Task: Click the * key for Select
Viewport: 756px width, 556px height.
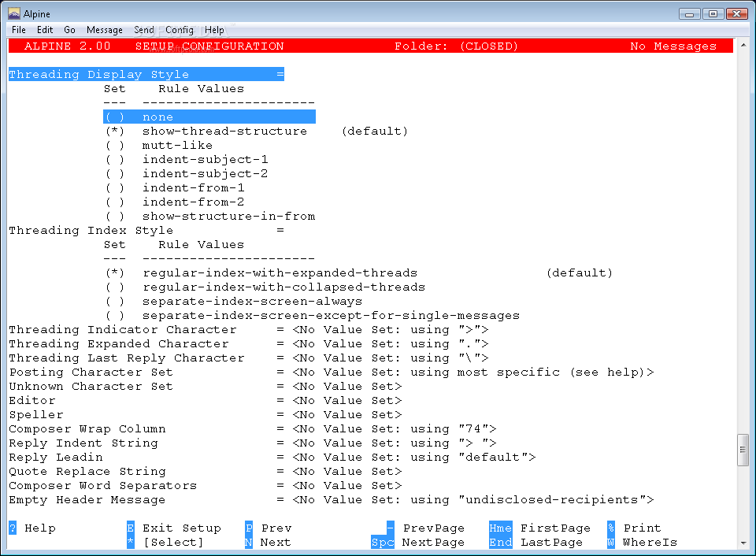Action: [x=131, y=542]
